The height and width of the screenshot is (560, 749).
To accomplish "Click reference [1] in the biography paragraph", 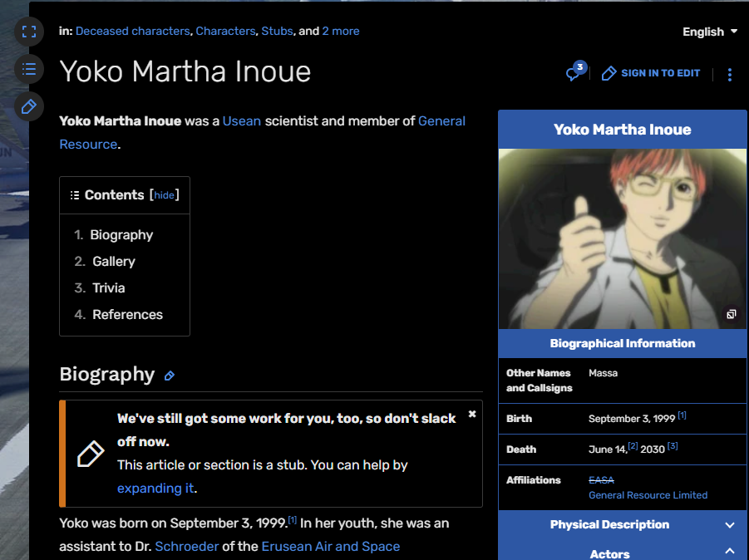I will pos(293,520).
